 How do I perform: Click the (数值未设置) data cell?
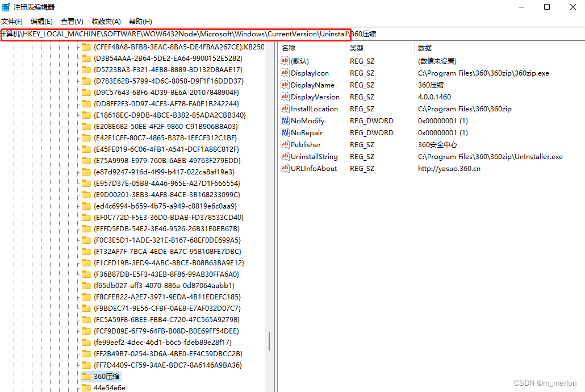coord(437,61)
